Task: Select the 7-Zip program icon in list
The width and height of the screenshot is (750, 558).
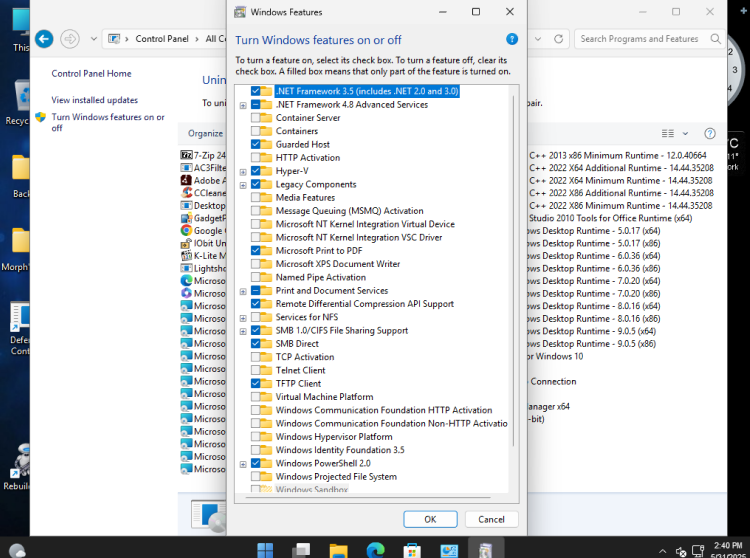Action: [186, 155]
